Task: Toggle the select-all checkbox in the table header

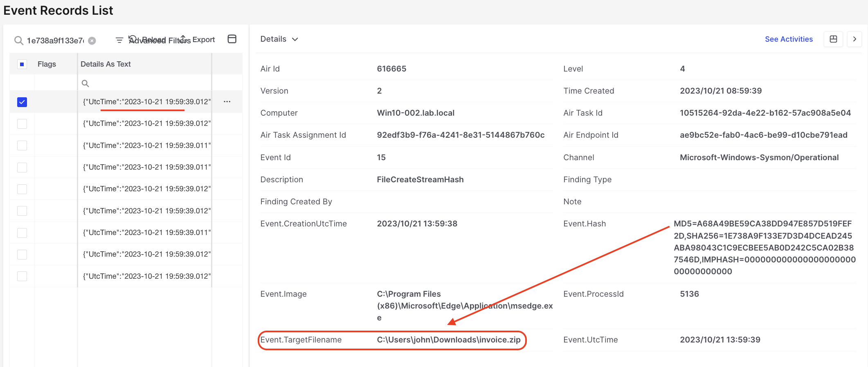Action: 22,64
